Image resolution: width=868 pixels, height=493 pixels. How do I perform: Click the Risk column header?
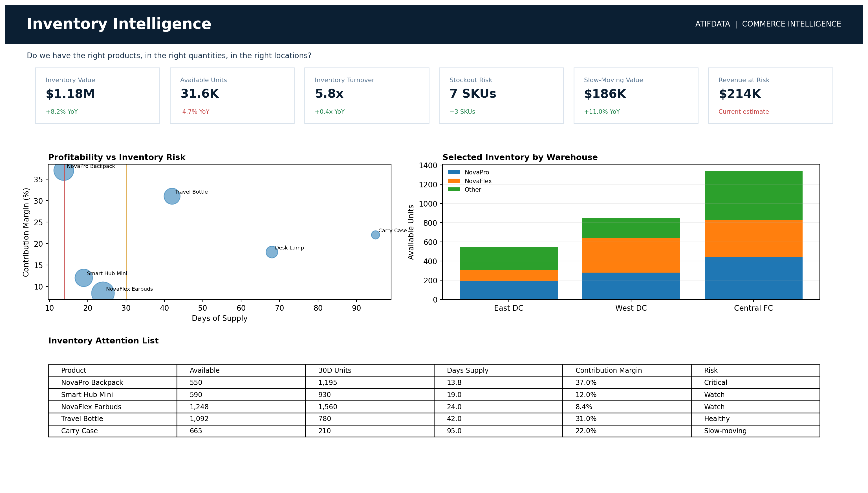[755, 371]
